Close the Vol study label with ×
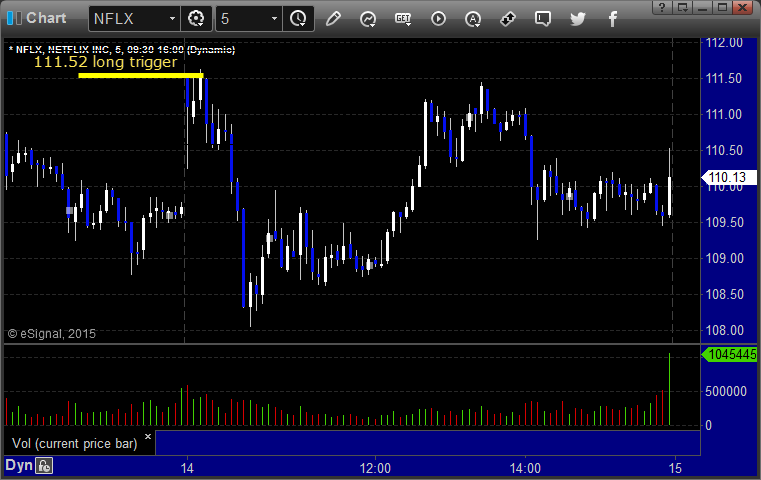 click(148, 436)
